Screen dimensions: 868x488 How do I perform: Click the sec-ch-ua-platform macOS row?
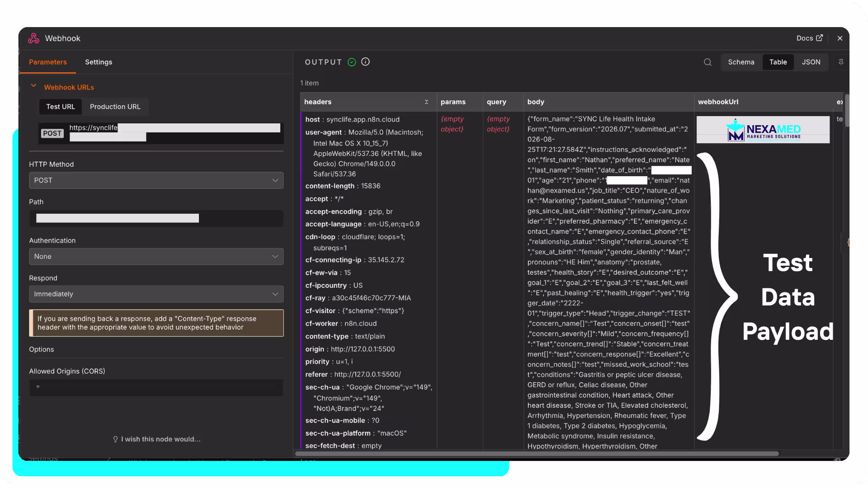pos(356,433)
